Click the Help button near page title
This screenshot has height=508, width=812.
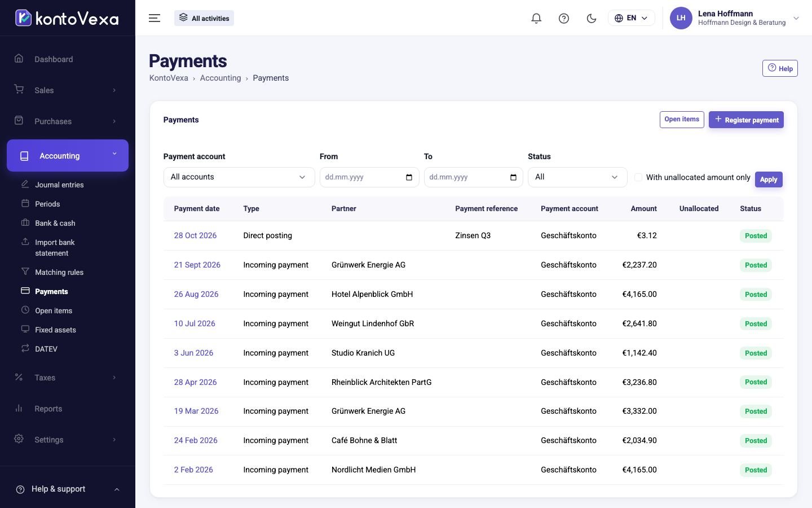780,68
